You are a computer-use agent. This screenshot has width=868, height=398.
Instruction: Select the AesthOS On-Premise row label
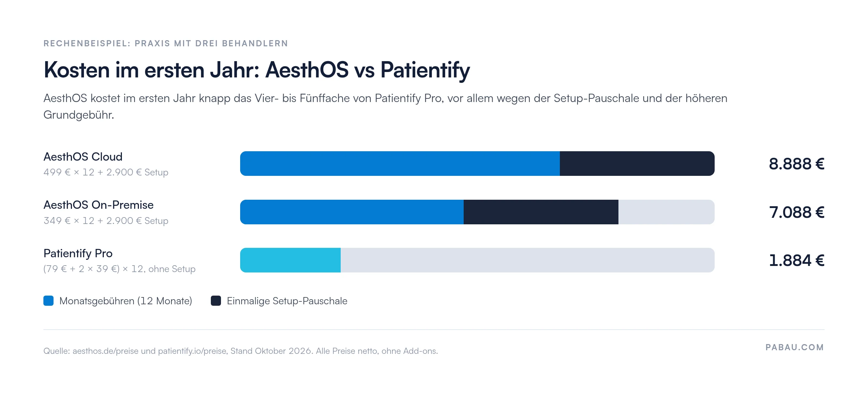point(98,205)
